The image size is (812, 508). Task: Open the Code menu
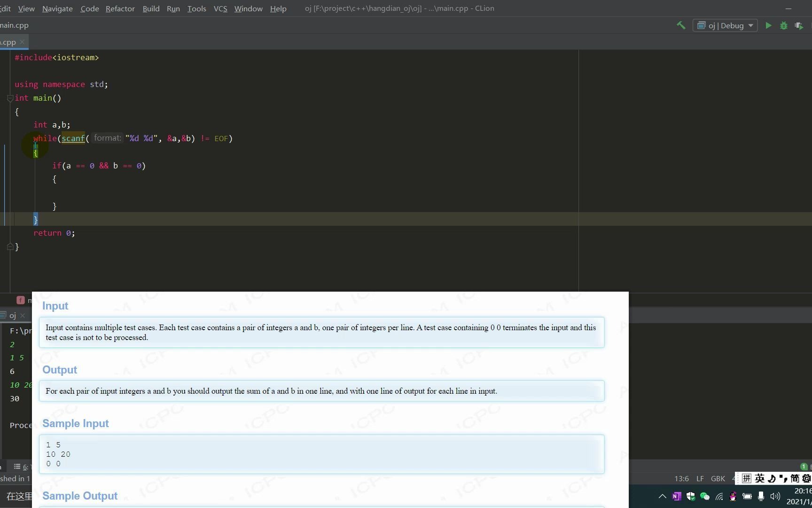[x=89, y=8]
